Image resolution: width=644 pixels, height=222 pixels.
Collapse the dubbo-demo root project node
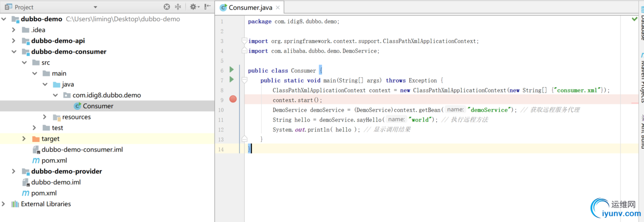4,19
